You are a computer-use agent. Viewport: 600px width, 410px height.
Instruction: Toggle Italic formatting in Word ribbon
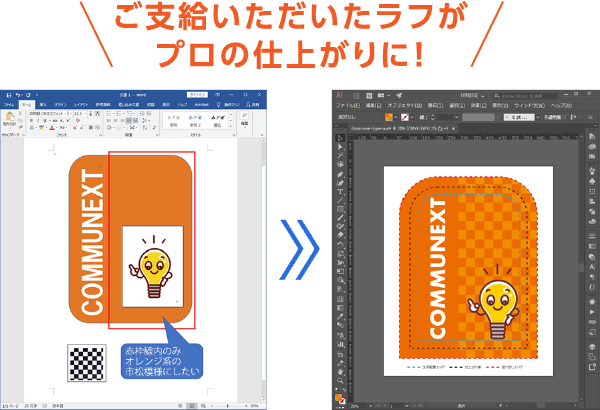coord(38,123)
